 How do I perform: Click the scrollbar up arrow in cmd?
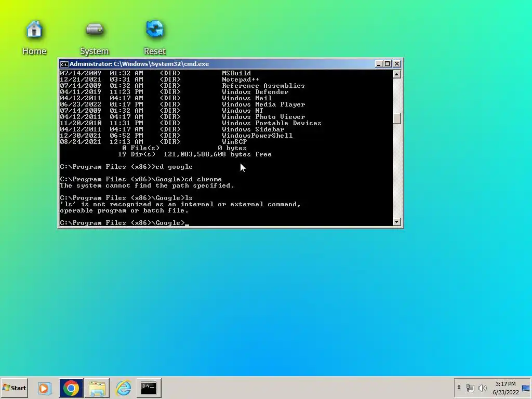click(396, 74)
